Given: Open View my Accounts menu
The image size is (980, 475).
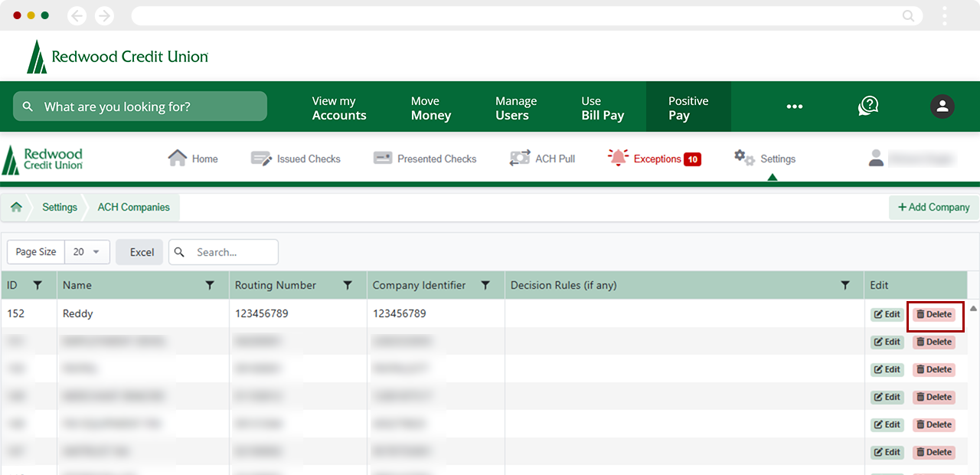Looking at the screenshot, I should pyautogui.click(x=339, y=108).
